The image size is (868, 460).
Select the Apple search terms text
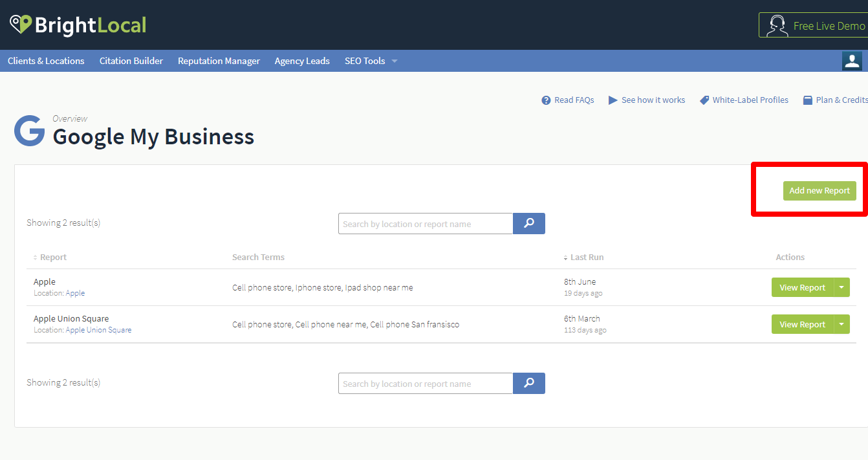coord(323,288)
